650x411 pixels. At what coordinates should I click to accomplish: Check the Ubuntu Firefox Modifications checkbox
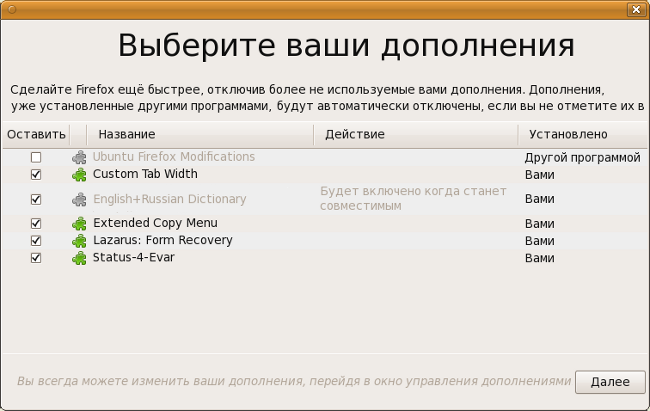36,157
